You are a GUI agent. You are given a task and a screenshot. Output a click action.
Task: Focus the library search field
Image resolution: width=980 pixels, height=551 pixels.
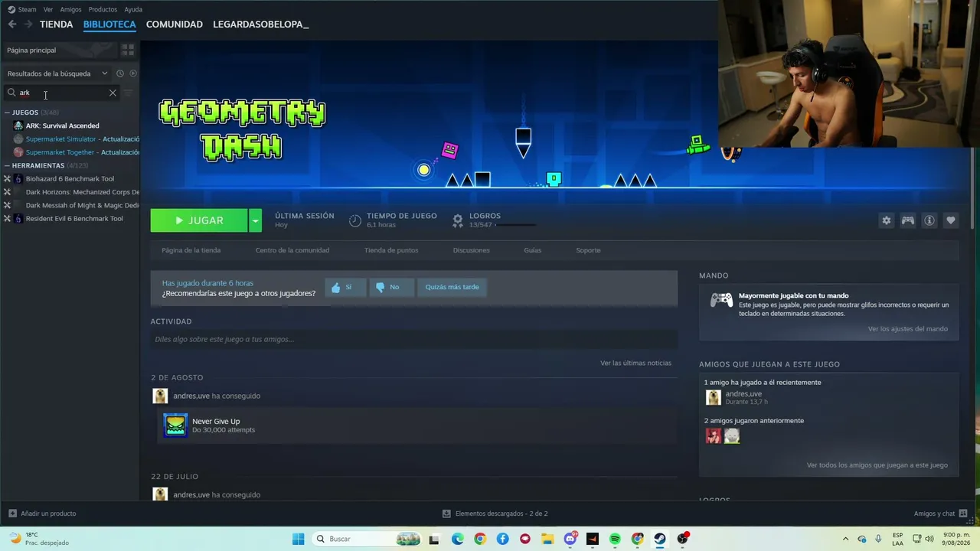point(63,93)
